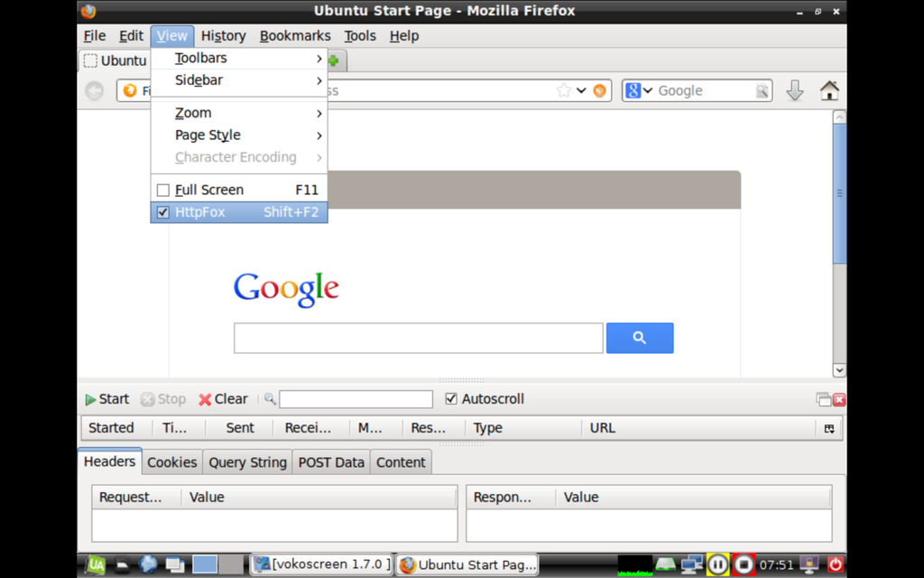Switch to the Query String tab
This screenshot has width=924, height=578.
click(247, 462)
